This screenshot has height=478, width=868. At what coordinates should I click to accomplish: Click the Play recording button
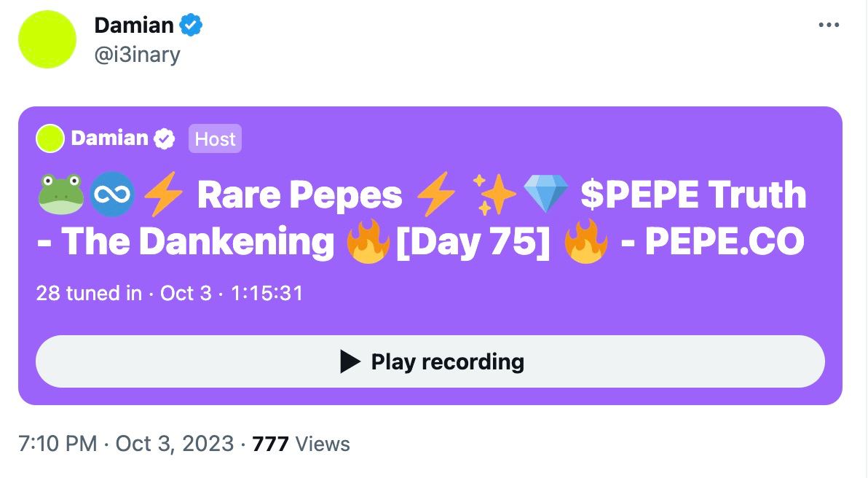tap(430, 361)
